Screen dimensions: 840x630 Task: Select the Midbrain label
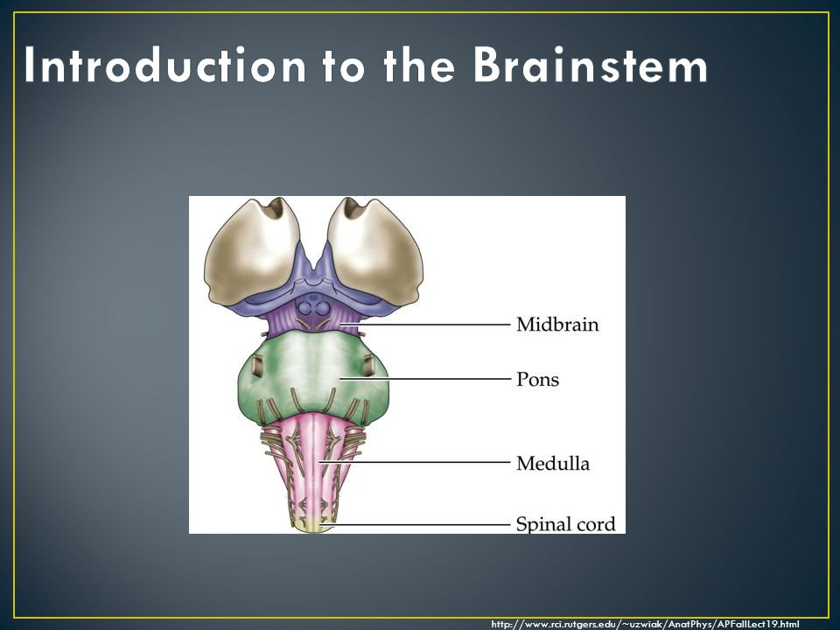click(557, 325)
